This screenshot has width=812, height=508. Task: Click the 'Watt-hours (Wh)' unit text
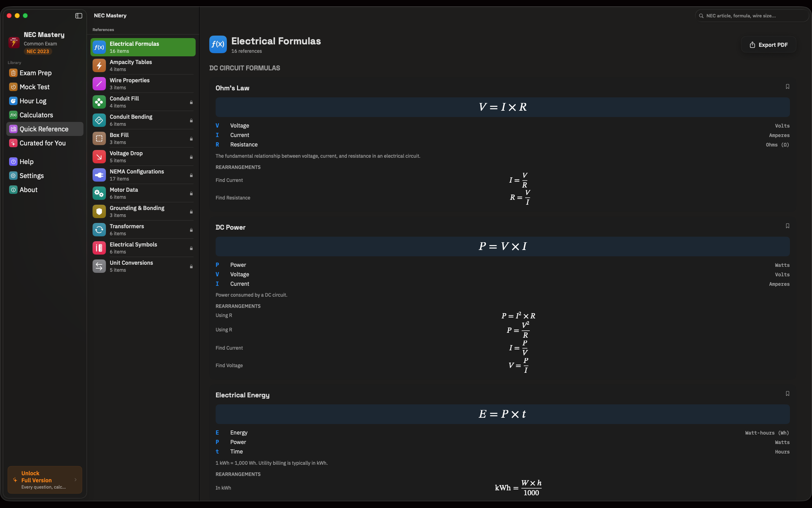tap(767, 433)
